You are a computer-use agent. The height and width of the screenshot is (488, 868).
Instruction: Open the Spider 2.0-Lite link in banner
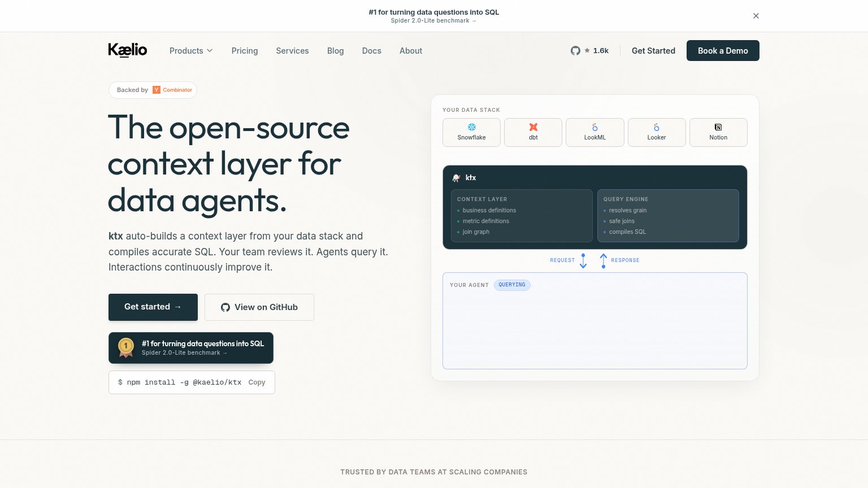(x=433, y=20)
